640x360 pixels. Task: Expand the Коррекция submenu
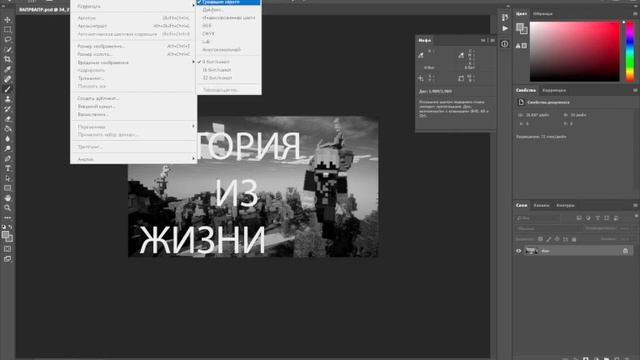click(x=133, y=6)
